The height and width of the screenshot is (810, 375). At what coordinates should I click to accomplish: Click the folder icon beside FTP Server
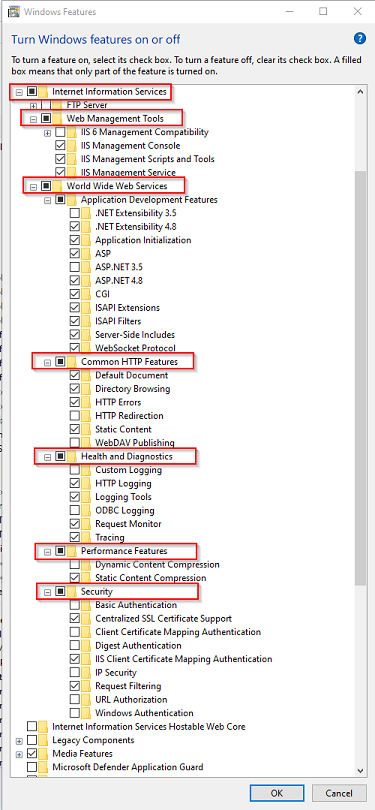(58, 105)
